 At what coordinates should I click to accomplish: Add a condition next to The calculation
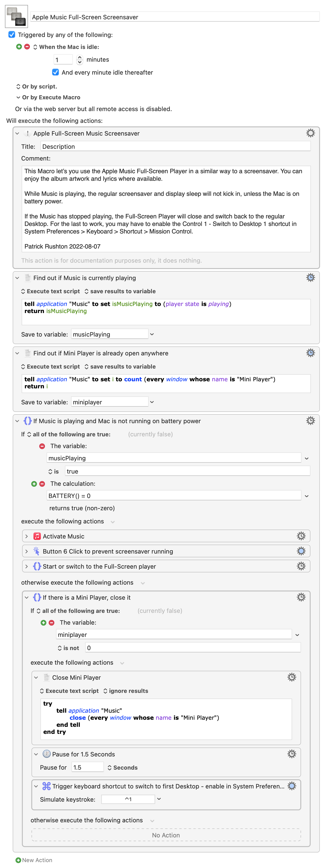34,483
